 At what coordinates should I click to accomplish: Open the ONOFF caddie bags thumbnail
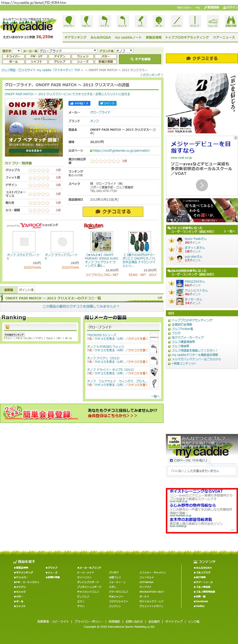[x=139, y=241]
